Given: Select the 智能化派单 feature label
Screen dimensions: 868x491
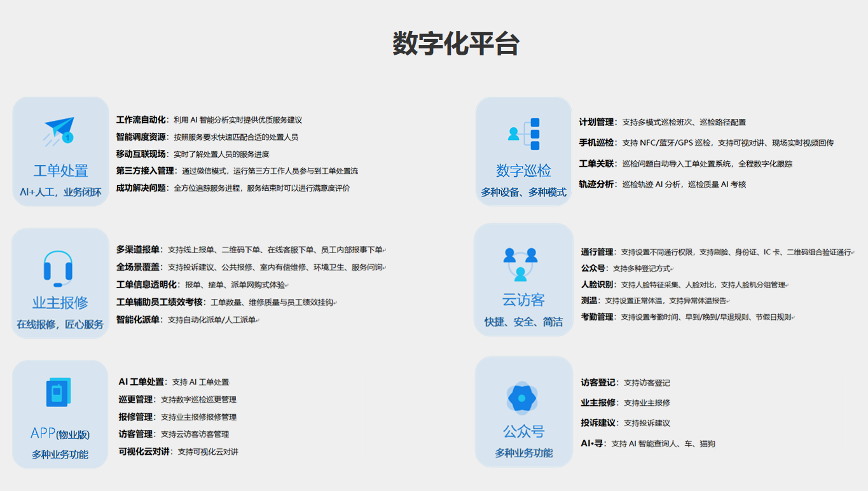Looking at the screenshot, I should coord(138,319).
